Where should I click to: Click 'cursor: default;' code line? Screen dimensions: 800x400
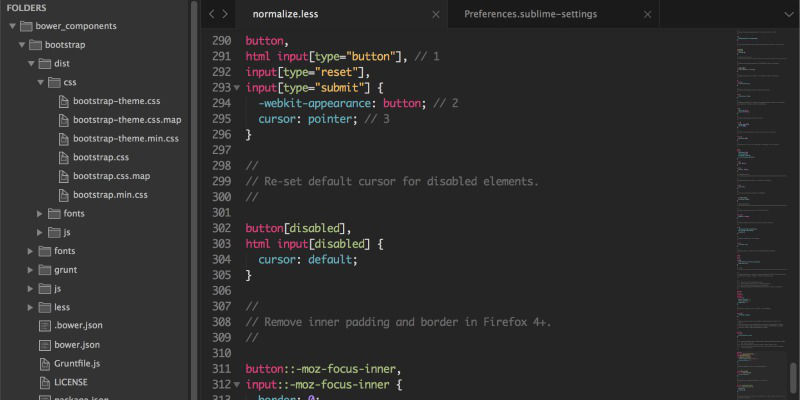tap(308, 260)
